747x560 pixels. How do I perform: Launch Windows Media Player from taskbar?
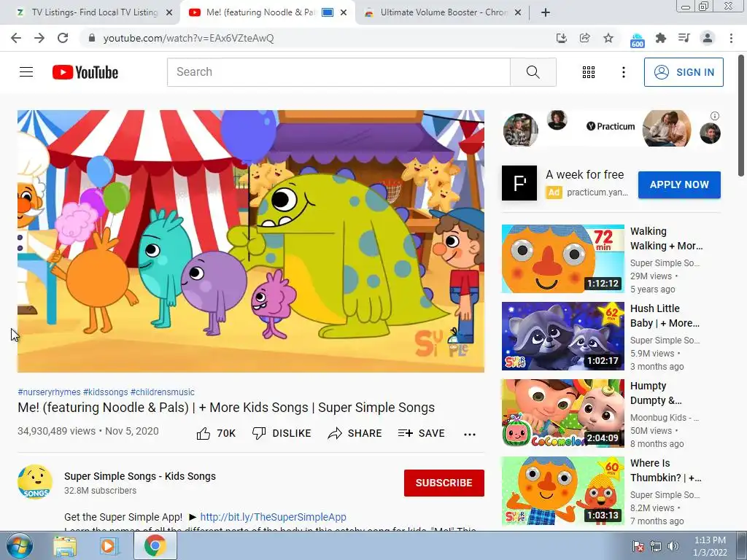109,546
